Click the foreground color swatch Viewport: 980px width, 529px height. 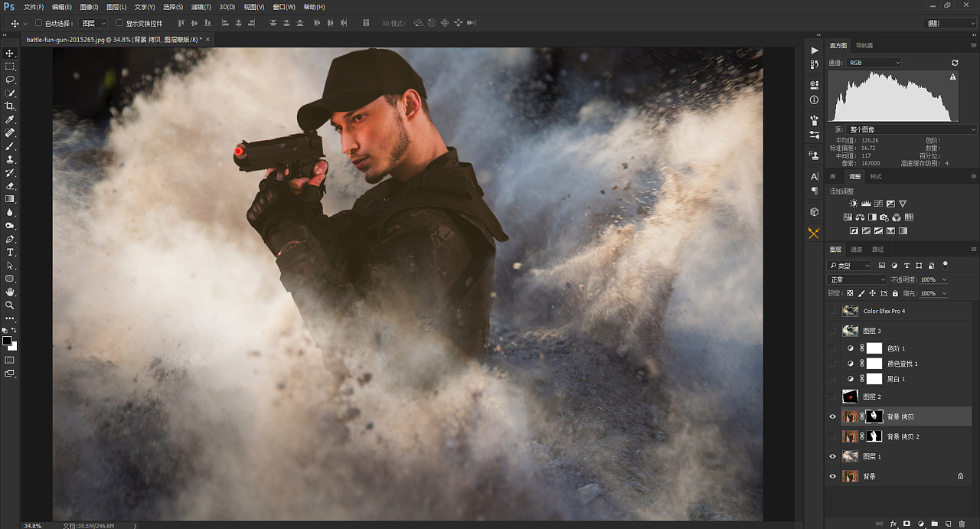[7, 341]
